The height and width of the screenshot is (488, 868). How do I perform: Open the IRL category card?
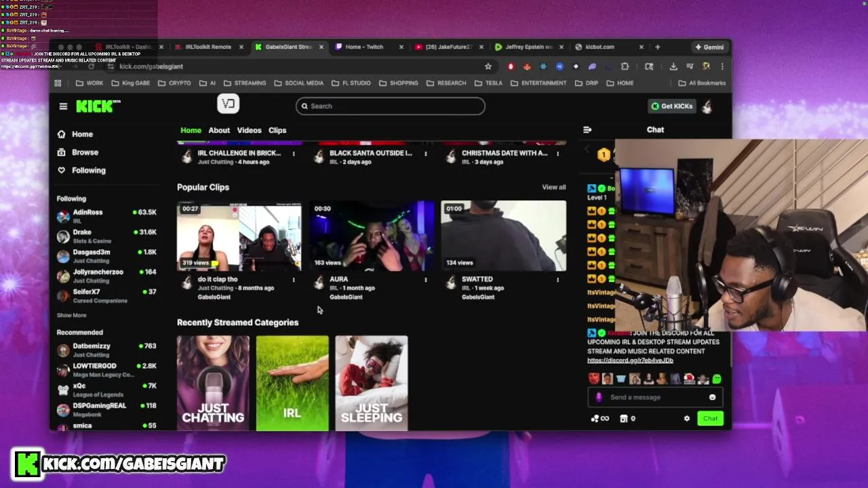tap(292, 383)
